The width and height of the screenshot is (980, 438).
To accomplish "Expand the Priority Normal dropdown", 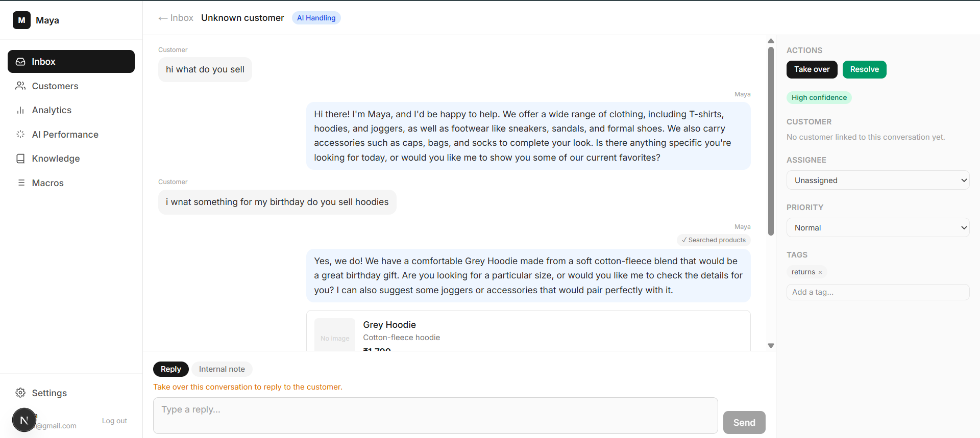I will [x=878, y=227].
